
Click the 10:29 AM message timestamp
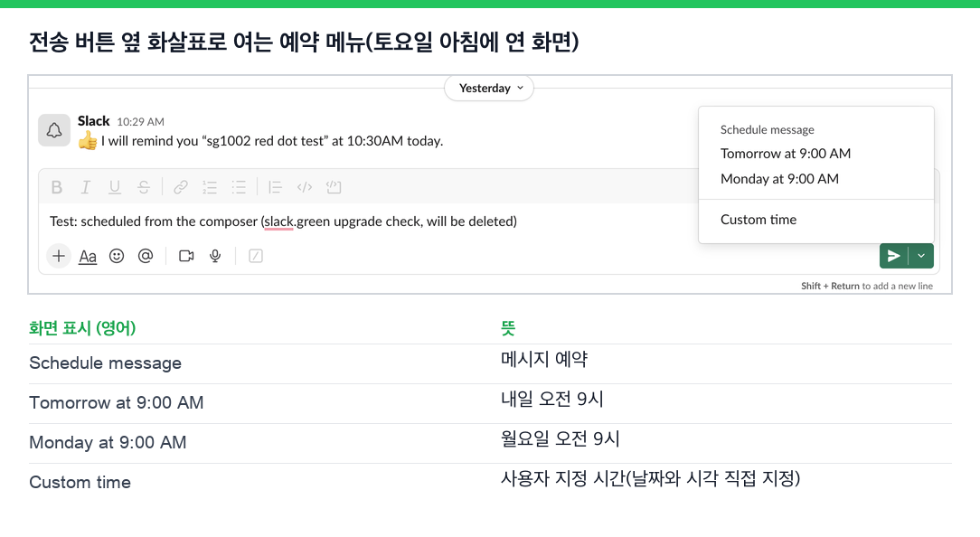pyautogui.click(x=141, y=122)
